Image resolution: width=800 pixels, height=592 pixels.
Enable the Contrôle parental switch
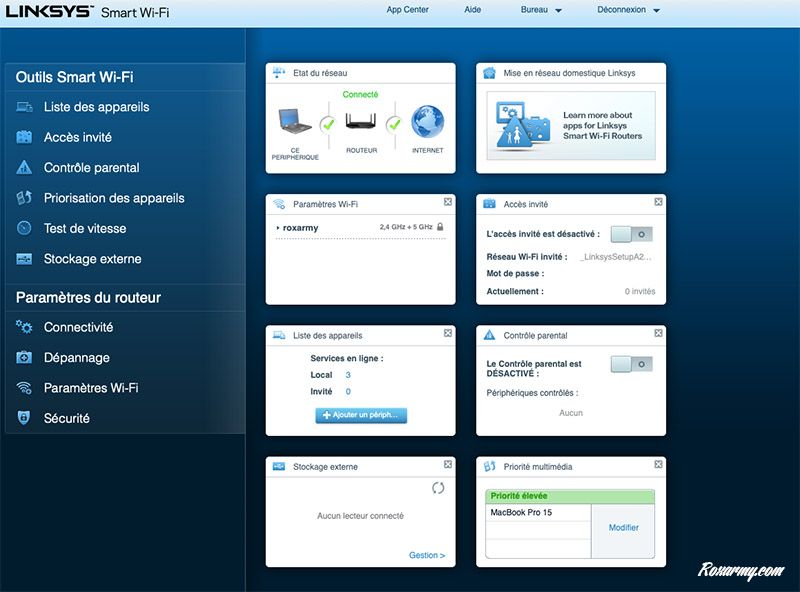[631, 365]
